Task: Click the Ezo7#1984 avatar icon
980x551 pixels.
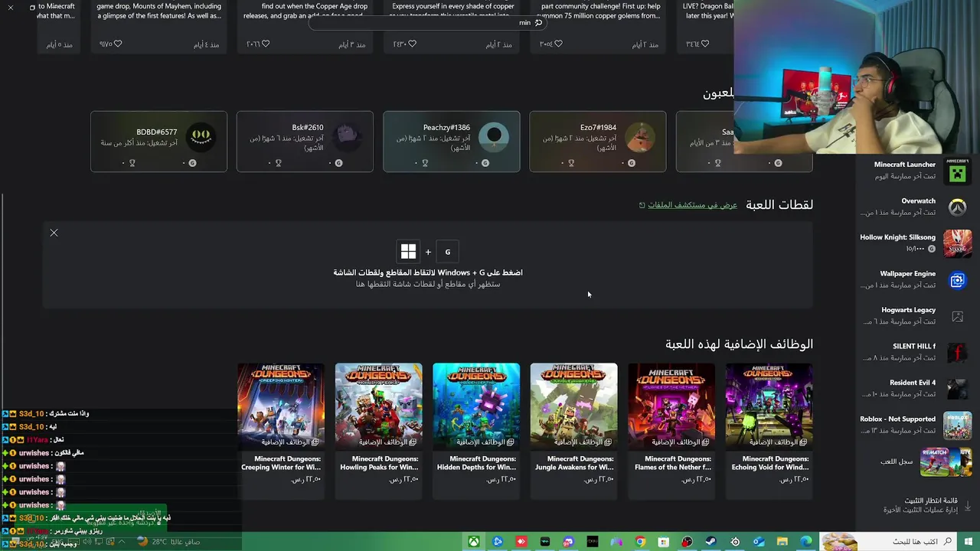Action: tap(640, 136)
